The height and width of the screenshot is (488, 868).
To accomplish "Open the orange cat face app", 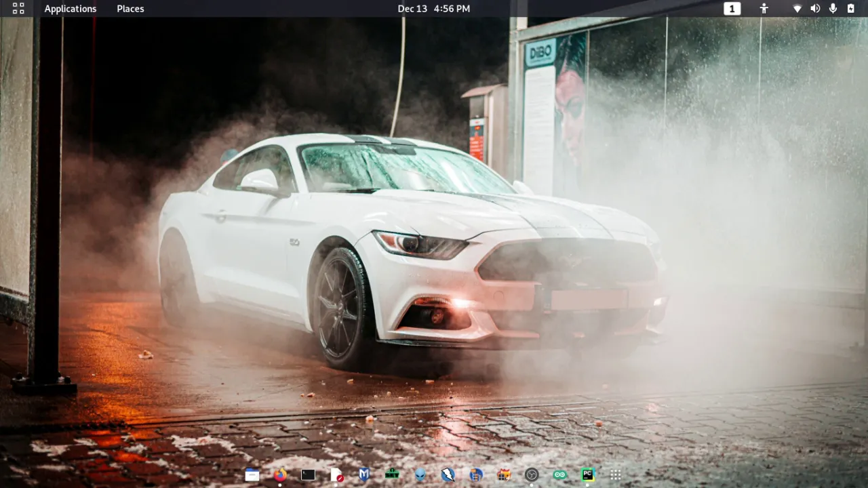I will [504, 475].
